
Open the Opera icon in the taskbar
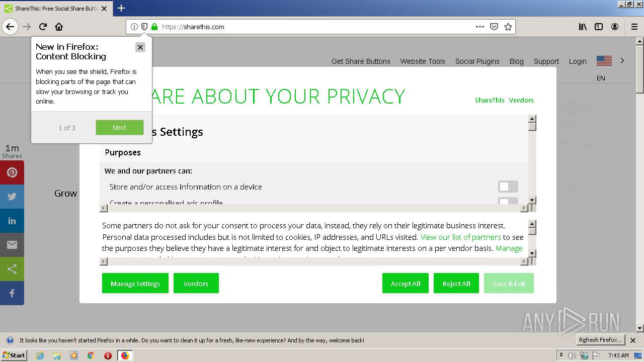coord(108,355)
